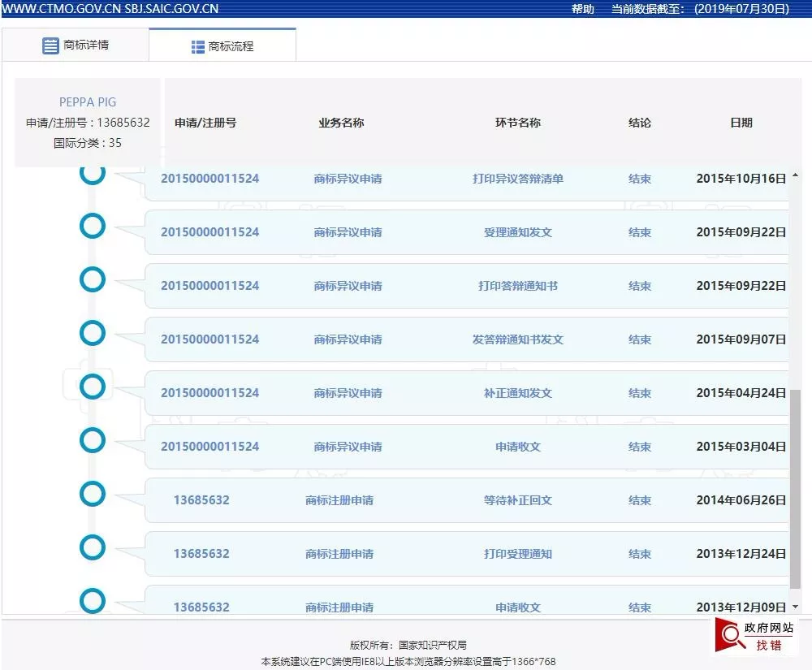Click timeline node for 打印受理通知 row
This screenshot has width=812, height=670.
pyautogui.click(x=93, y=547)
